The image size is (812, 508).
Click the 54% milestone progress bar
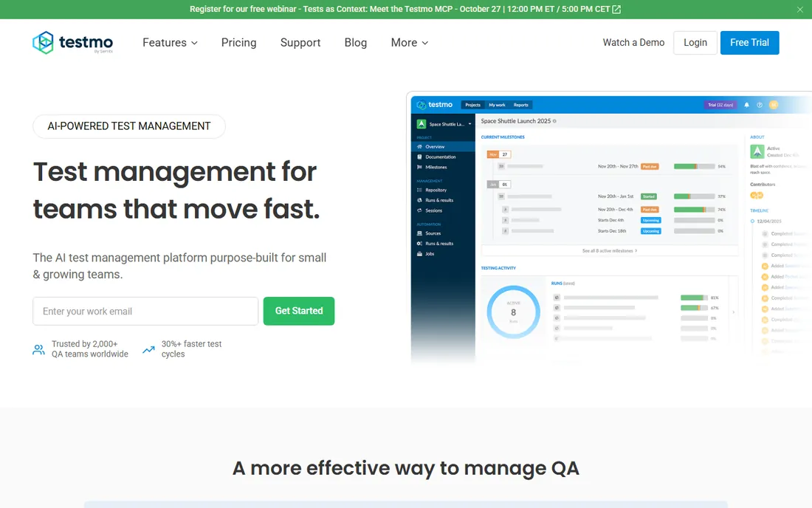pyautogui.click(x=694, y=167)
